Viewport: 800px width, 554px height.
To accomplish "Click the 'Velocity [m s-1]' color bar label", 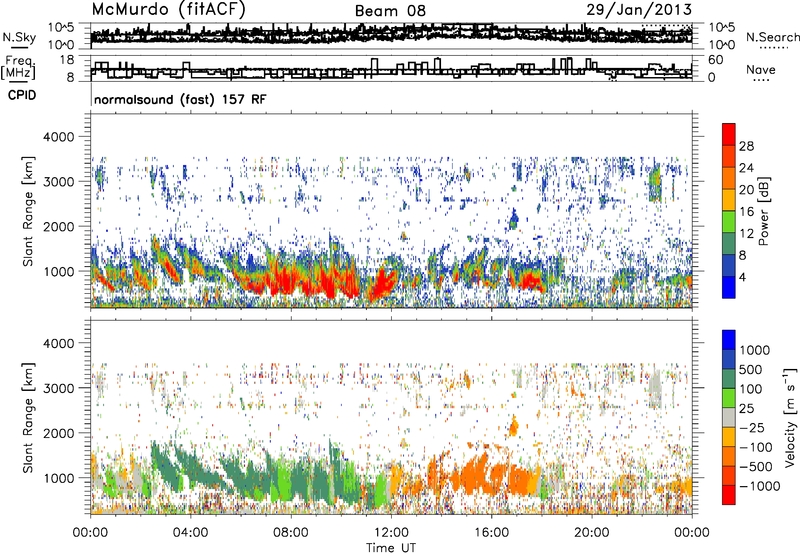I will click(790, 417).
